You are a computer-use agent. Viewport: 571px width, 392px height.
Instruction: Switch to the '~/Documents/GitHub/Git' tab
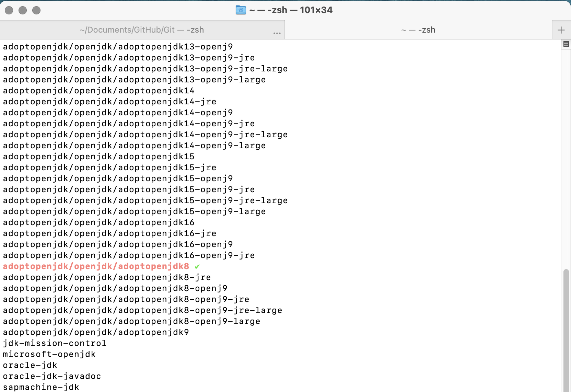141,30
